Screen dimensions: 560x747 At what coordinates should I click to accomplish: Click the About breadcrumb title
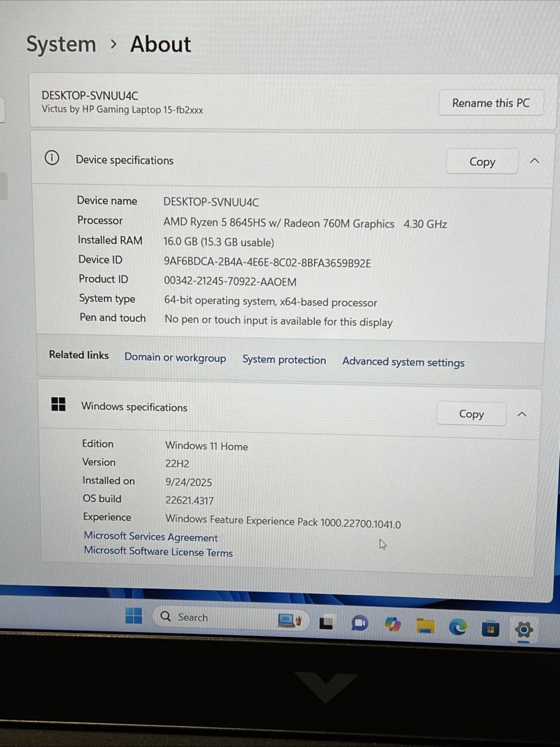(161, 44)
